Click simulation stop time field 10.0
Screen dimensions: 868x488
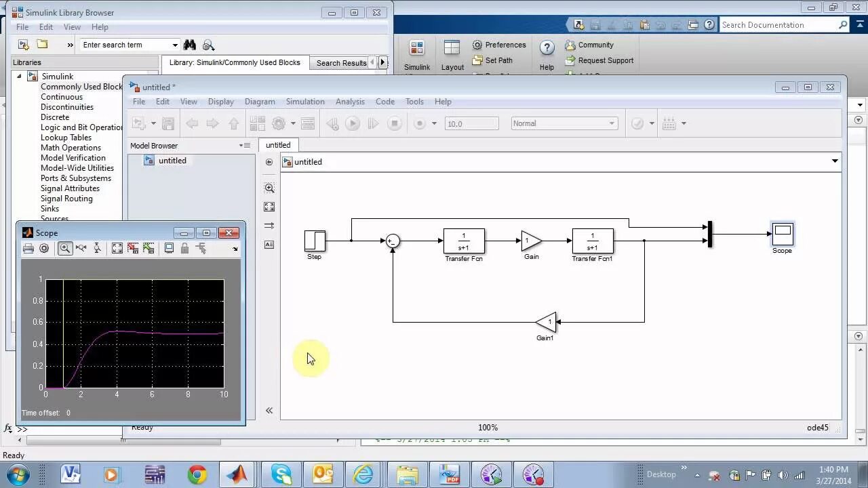pos(471,123)
